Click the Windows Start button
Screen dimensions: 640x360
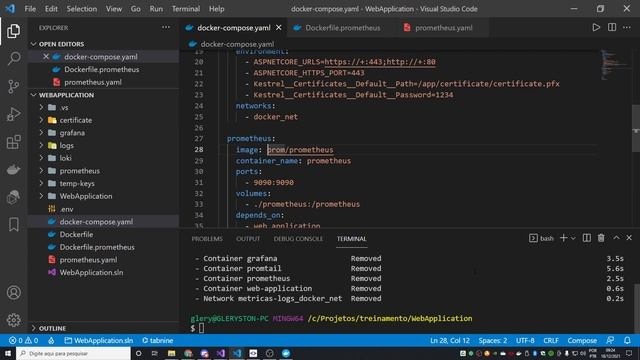8,353
